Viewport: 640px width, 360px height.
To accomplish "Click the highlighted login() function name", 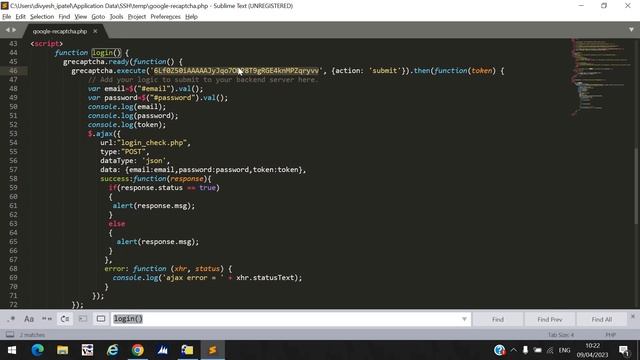I will click(107, 53).
